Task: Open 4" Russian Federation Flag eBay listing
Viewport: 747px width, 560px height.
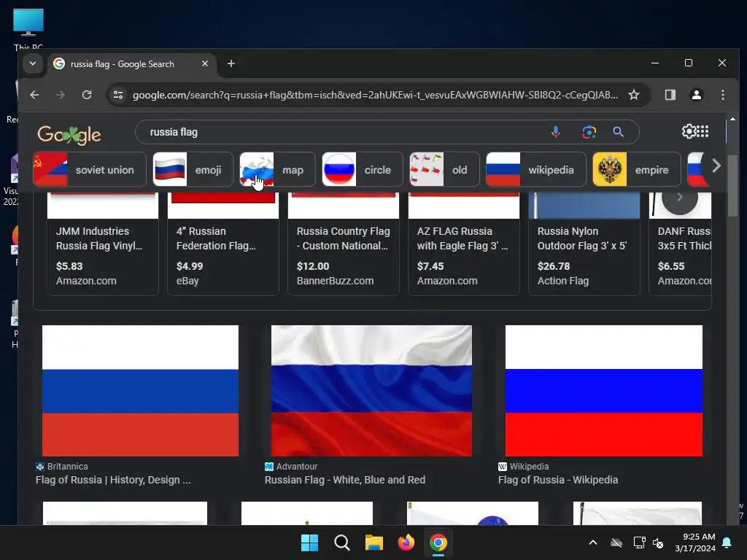Action: pyautogui.click(x=223, y=244)
